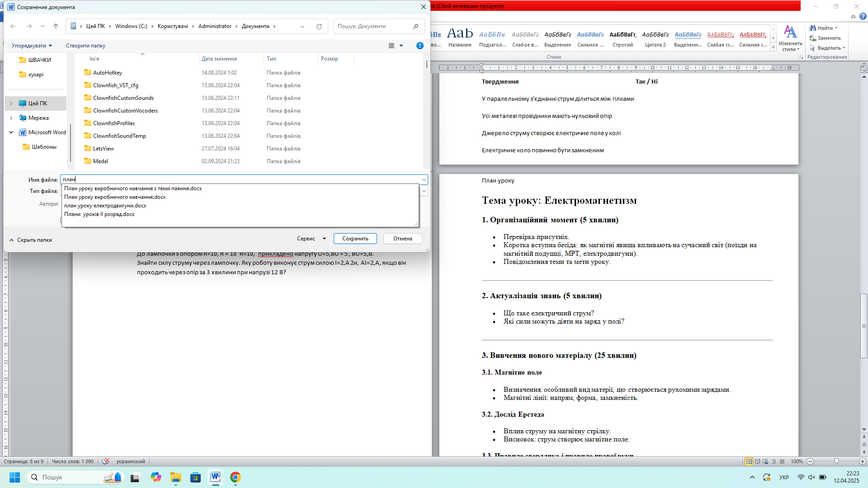Click the Word zoom slider handle
The image size is (868, 488).
point(836,461)
